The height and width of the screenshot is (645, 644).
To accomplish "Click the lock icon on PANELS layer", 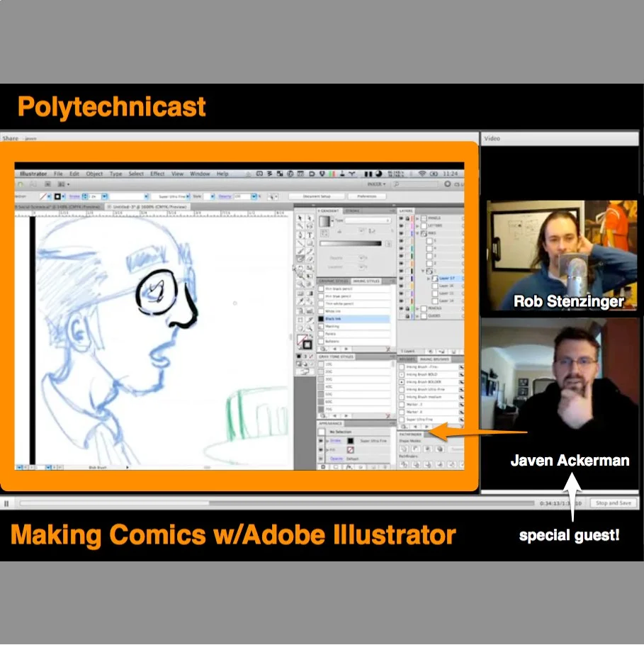I will pos(407,218).
